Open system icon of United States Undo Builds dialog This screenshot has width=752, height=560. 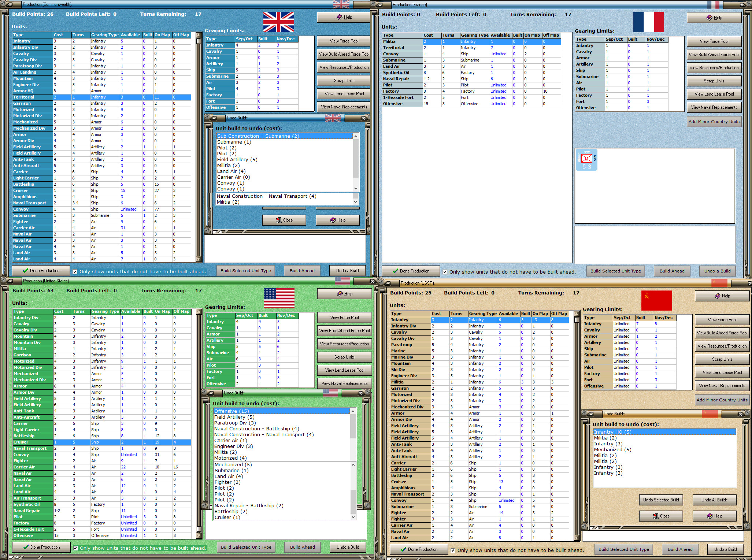click(210, 393)
